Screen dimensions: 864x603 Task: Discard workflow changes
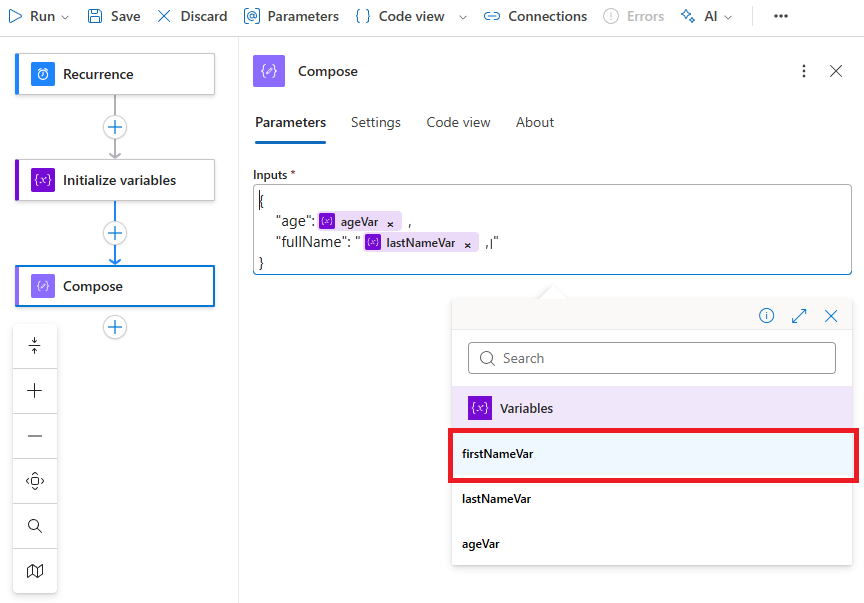(192, 17)
